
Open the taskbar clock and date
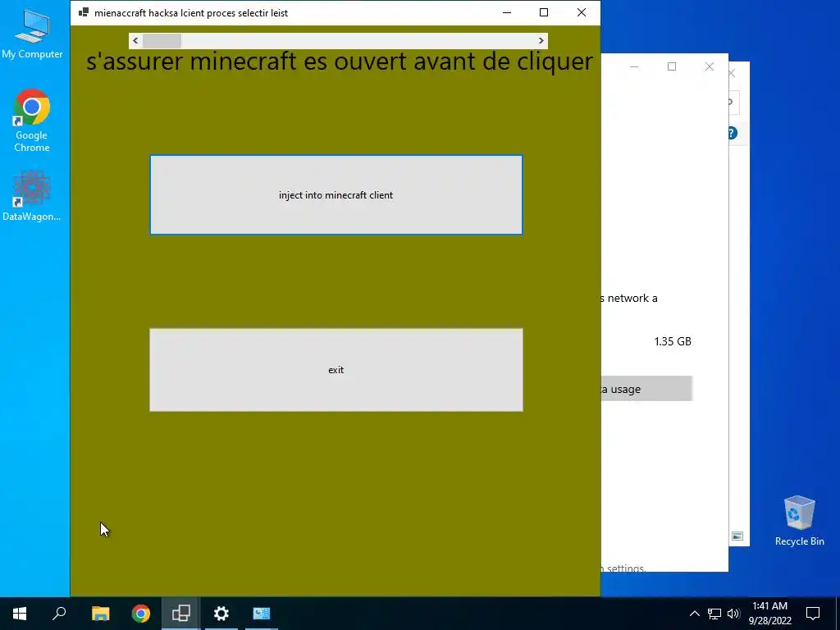[769, 614]
